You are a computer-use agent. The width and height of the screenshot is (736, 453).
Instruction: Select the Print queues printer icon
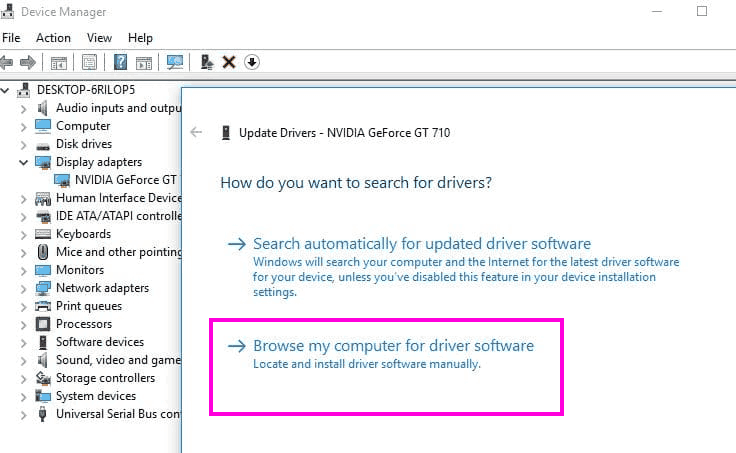43,306
